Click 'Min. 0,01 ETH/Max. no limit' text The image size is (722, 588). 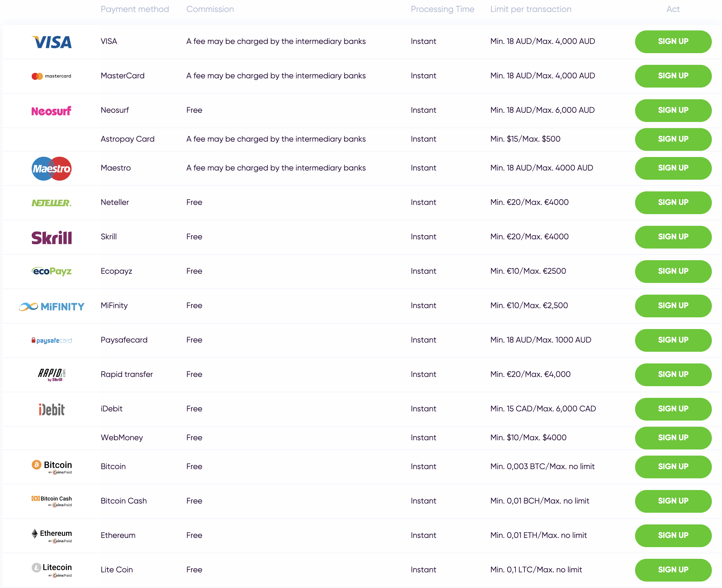(539, 535)
